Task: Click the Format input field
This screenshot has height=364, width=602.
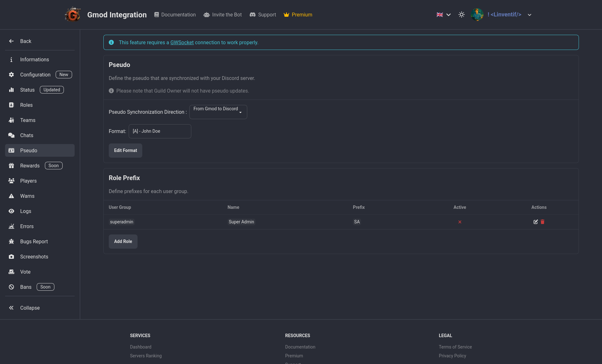Action: point(160,131)
